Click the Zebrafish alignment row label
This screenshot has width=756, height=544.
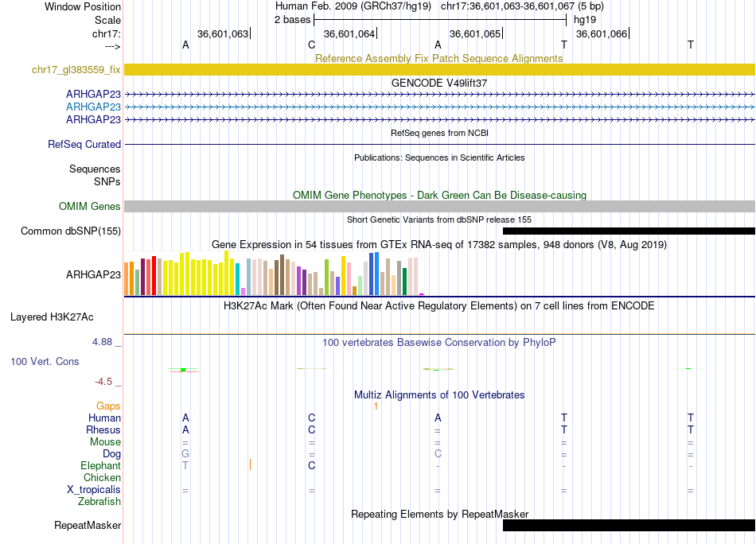tap(99, 502)
